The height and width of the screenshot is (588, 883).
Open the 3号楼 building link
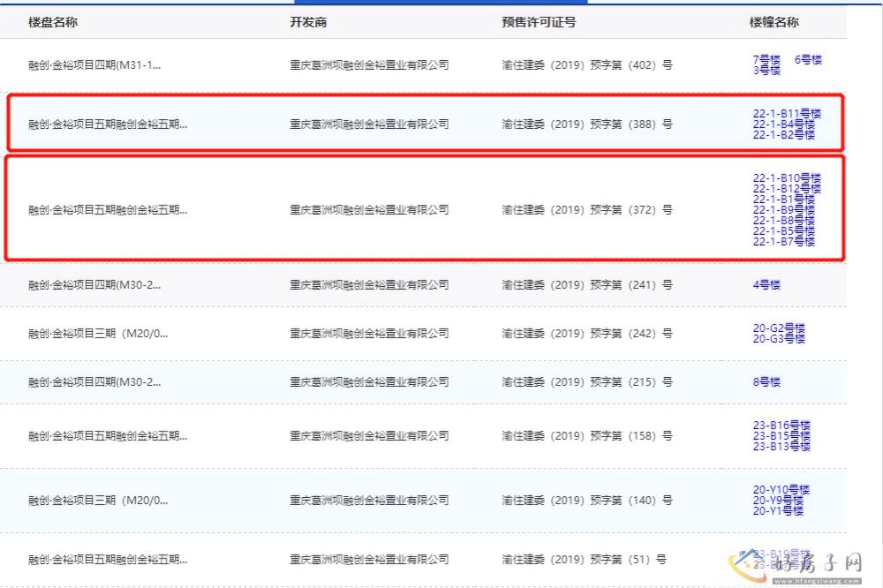click(x=766, y=71)
